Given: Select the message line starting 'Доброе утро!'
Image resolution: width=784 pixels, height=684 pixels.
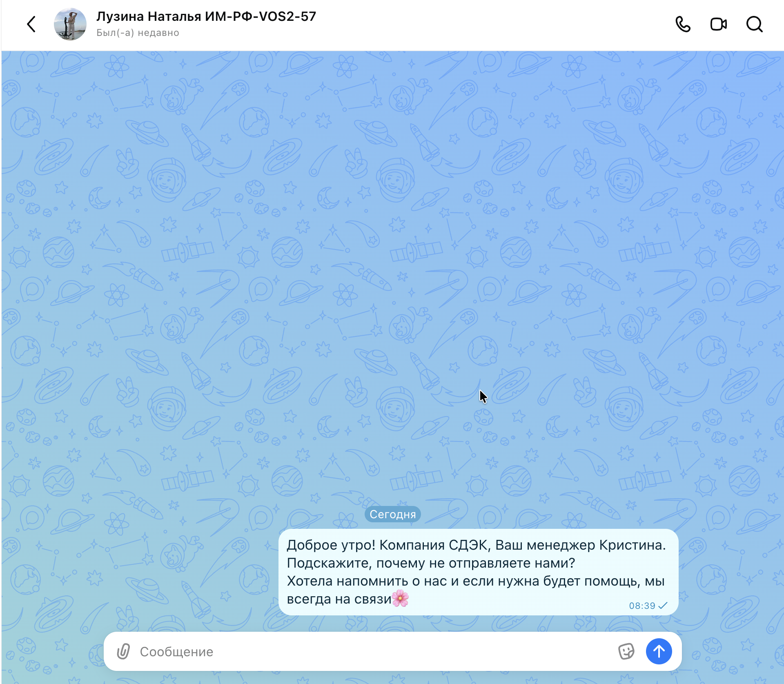Looking at the screenshot, I should (476, 545).
